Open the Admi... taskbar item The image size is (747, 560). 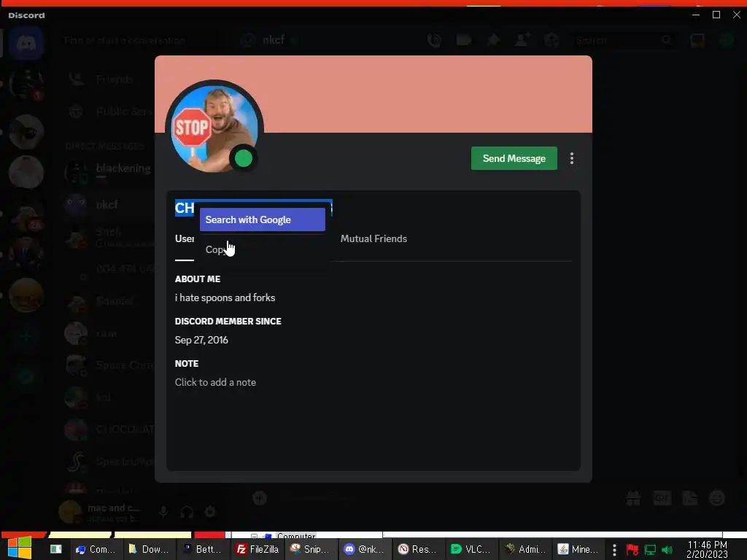click(x=525, y=549)
